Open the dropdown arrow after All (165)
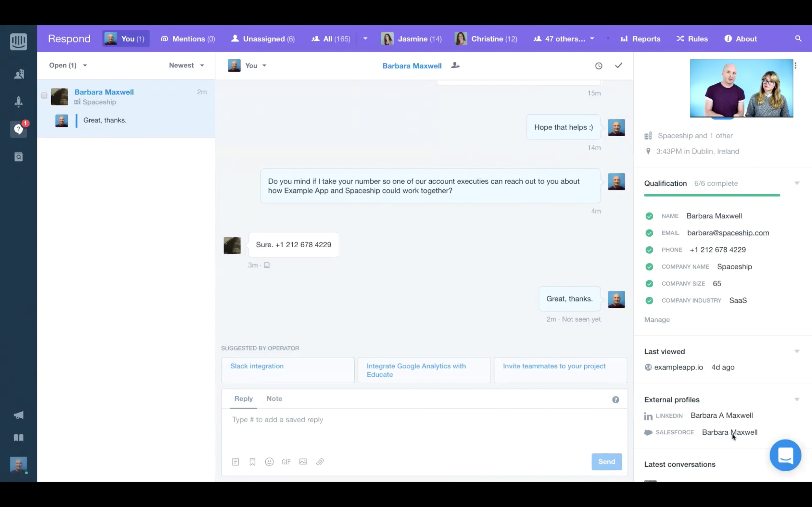 click(365, 39)
